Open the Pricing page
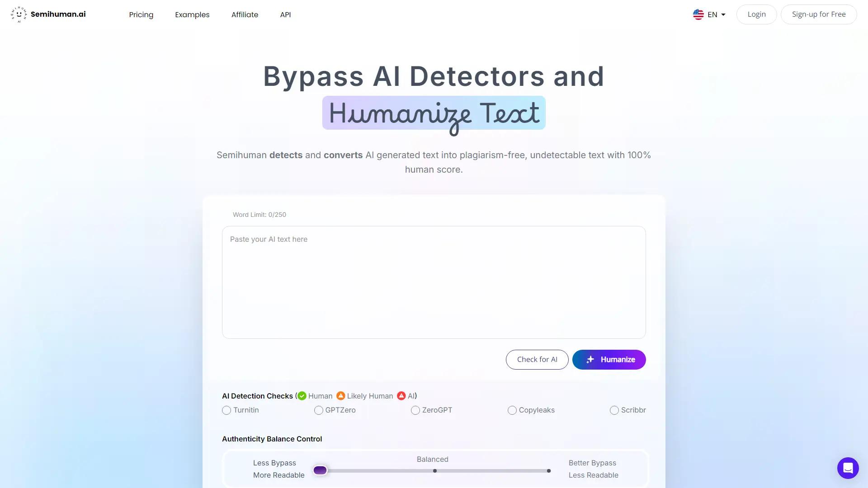 point(141,14)
